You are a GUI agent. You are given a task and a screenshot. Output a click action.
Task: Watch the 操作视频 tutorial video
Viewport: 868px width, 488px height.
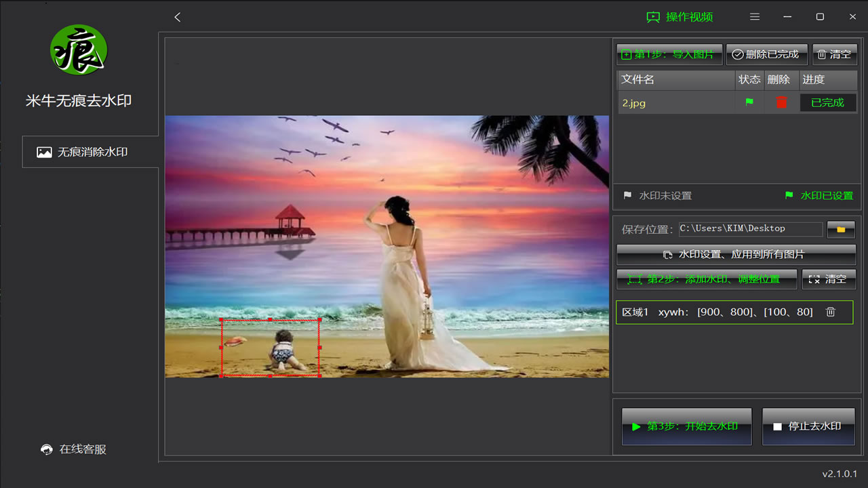click(x=679, y=17)
